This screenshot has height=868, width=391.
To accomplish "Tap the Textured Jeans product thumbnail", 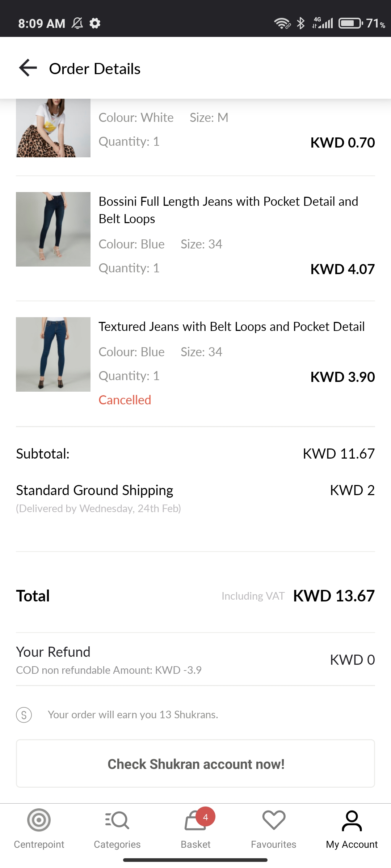I will 53,354.
